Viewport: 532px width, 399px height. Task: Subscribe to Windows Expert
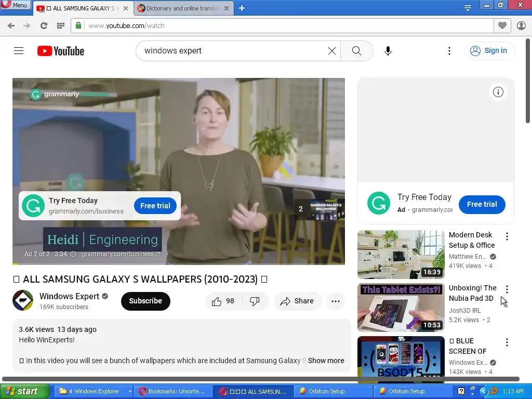pyautogui.click(x=145, y=301)
